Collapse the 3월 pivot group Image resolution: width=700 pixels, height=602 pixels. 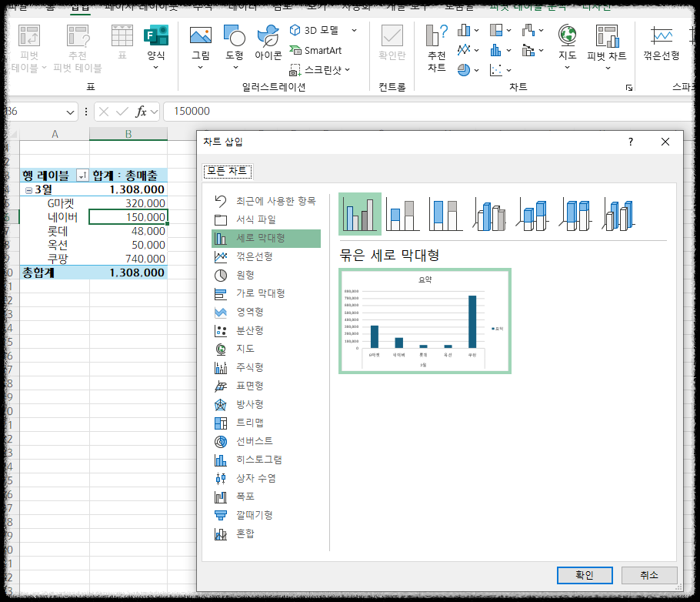(x=28, y=190)
